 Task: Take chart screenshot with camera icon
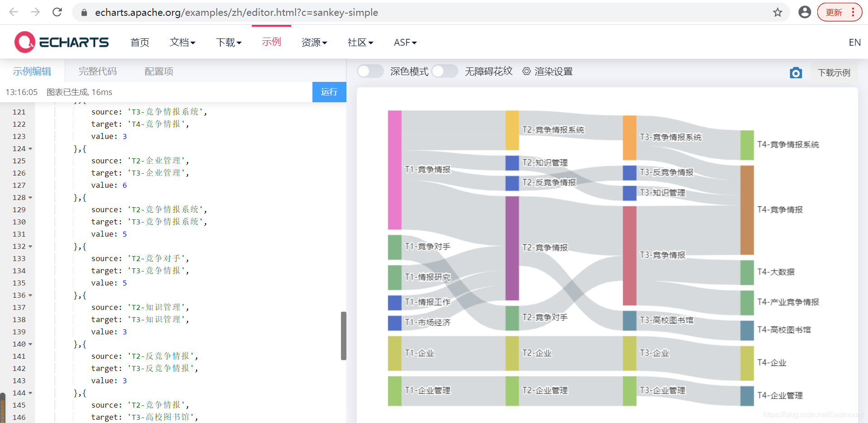point(796,72)
